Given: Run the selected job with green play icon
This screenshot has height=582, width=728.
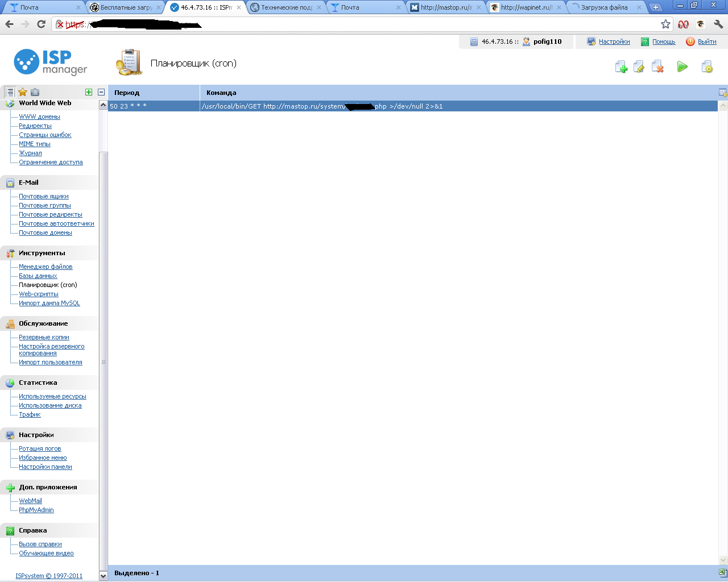Looking at the screenshot, I should [x=682, y=67].
